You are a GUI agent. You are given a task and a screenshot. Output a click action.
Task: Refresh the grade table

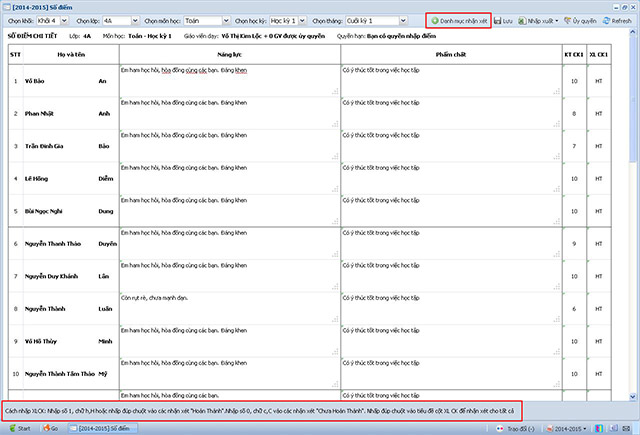pyautogui.click(x=619, y=20)
